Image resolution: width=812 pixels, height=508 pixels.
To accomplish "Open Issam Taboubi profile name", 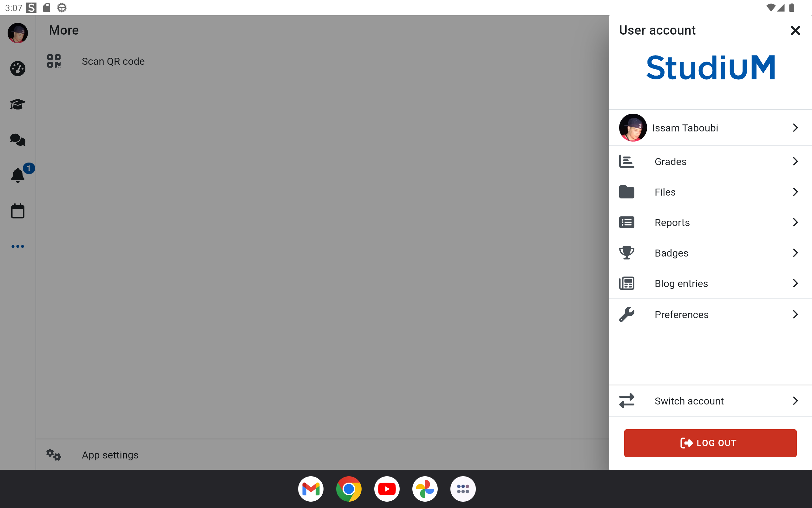I will coord(685,128).
